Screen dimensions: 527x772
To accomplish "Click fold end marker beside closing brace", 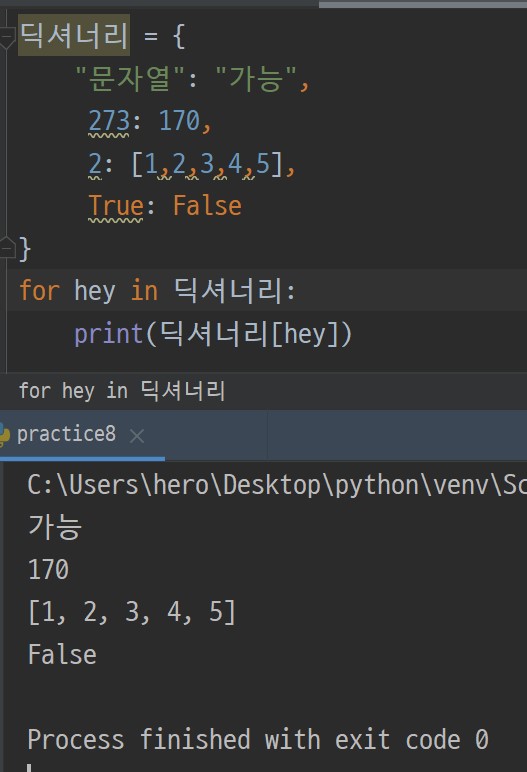I will point(7,247).
